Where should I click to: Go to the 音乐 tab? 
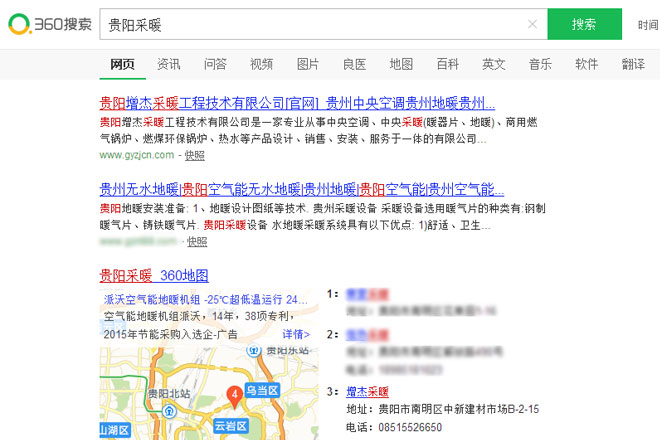click(540, 64)
